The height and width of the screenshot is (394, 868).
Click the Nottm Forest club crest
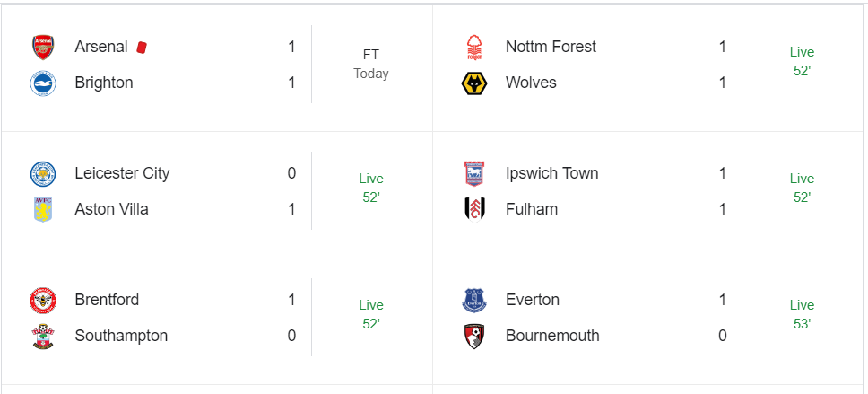473,47
